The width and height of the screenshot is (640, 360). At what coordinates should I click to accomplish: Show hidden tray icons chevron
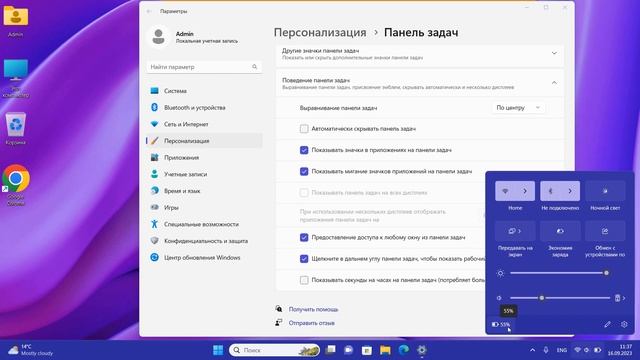pos(532,350)
